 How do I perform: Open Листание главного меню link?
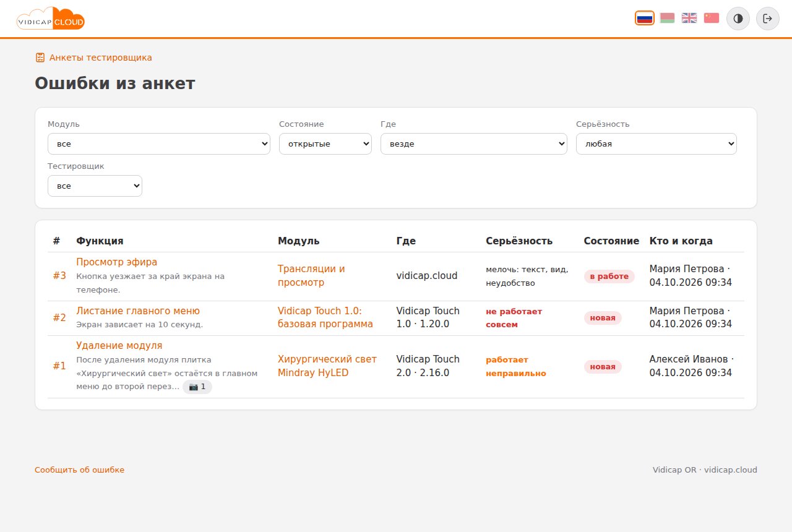click(138, 311)
